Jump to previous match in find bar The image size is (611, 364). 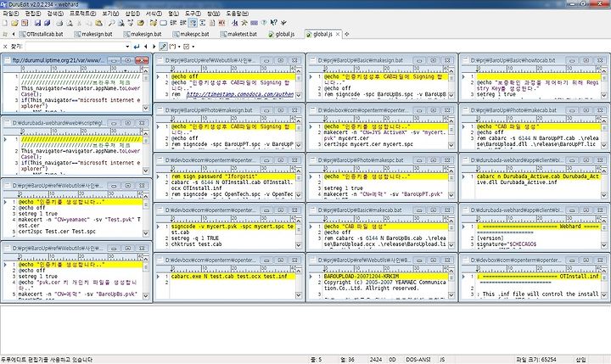145,47
